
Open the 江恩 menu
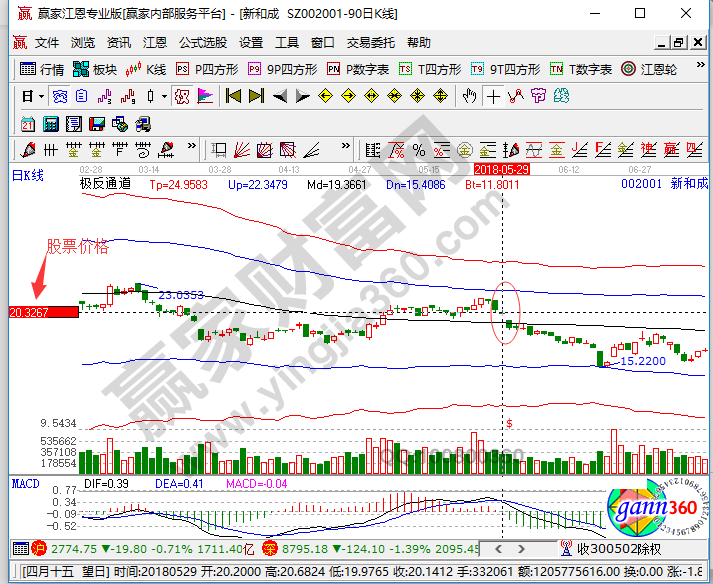[x=154, y=43]
